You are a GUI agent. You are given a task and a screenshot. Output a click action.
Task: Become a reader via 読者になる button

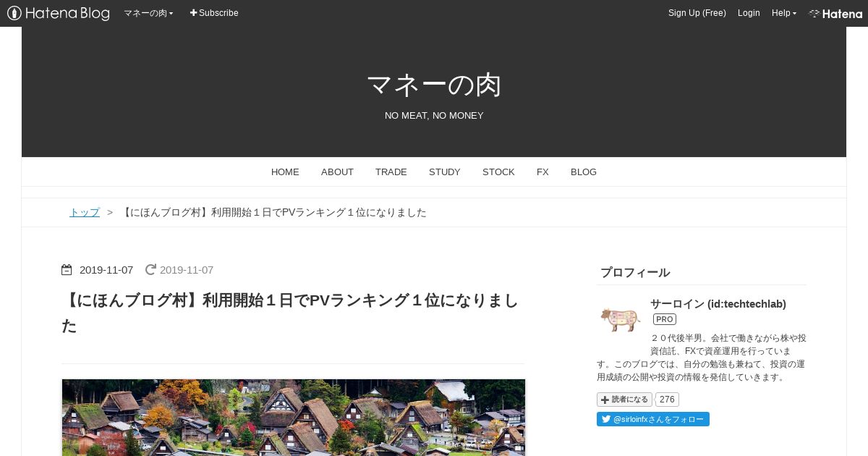(x=624, y=400)
